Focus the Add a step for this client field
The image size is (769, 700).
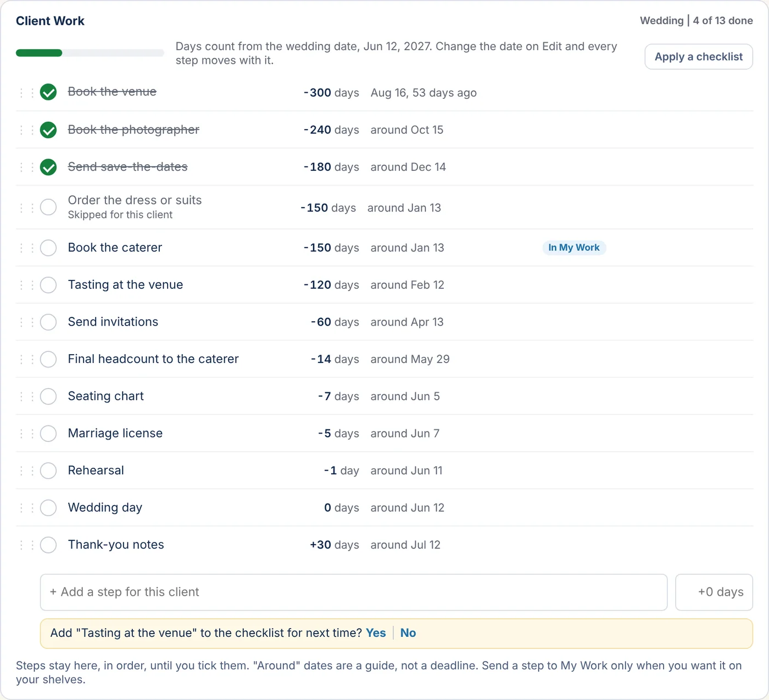(x=354, y=592)
